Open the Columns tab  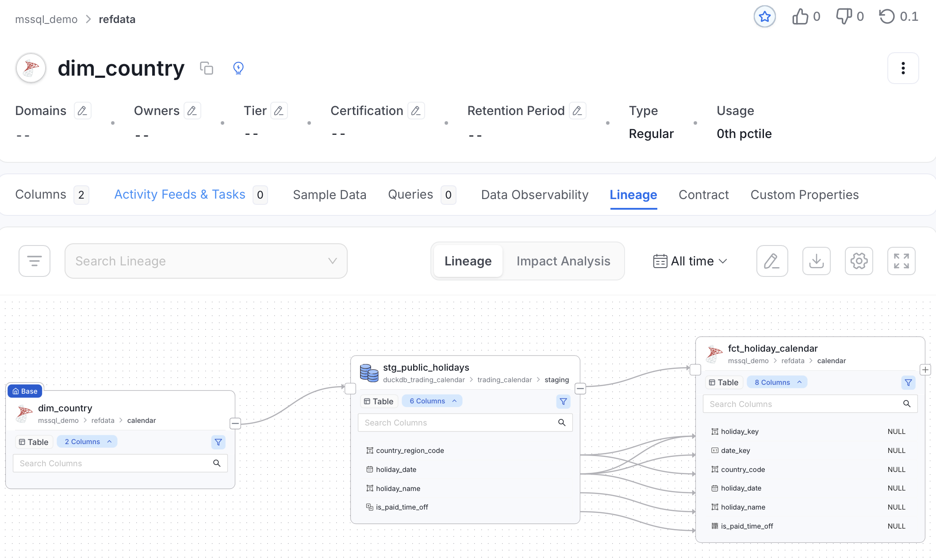pos(52,195)
